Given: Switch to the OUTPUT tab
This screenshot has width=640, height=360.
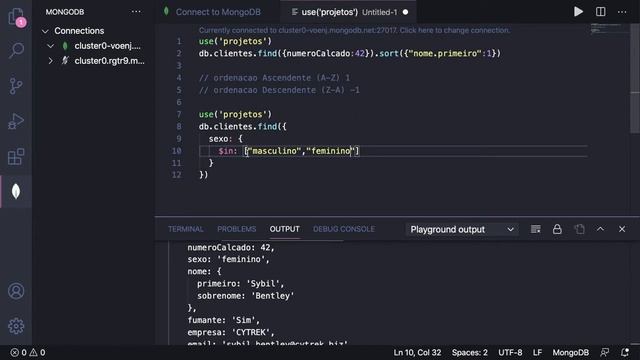Looking at the screenshot, I should pyautogui.click(x=284, y=229).
